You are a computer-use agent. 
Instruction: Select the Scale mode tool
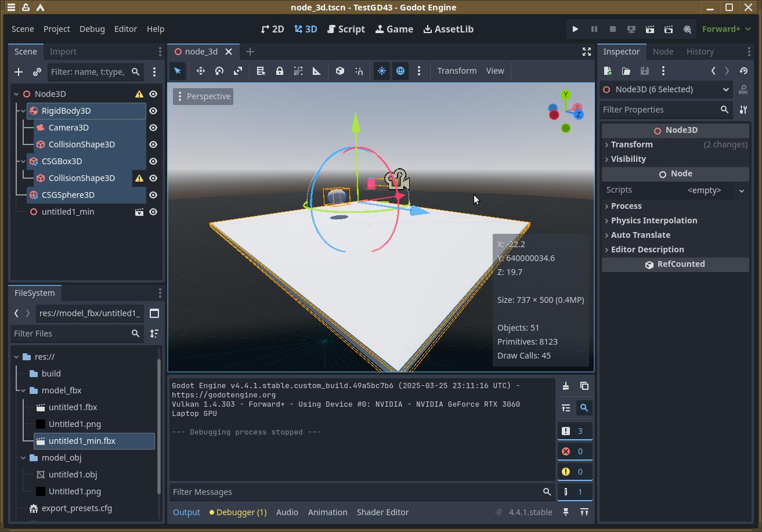238,71
